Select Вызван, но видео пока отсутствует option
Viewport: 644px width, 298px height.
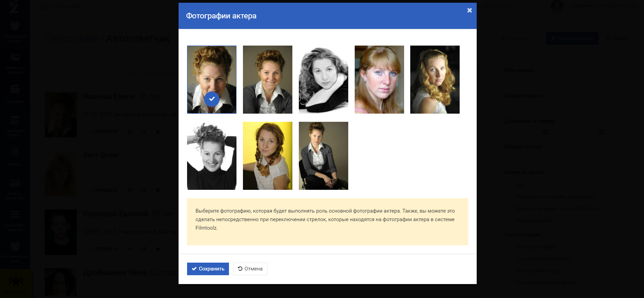(558, 209)
